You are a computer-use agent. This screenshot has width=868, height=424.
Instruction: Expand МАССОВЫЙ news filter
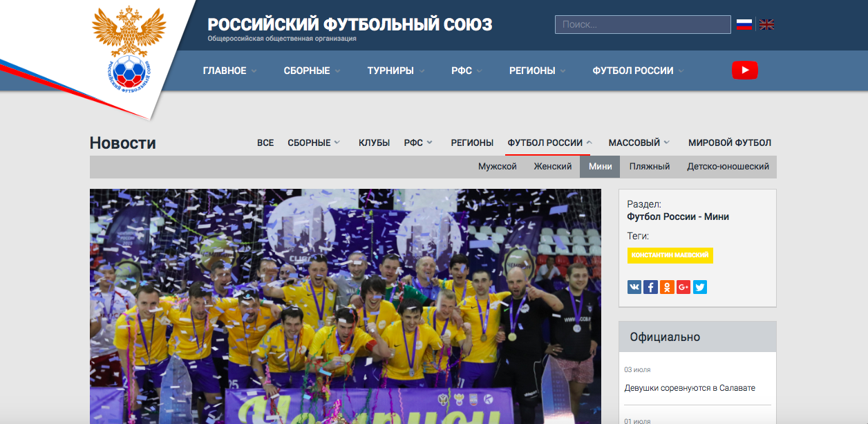639,142
